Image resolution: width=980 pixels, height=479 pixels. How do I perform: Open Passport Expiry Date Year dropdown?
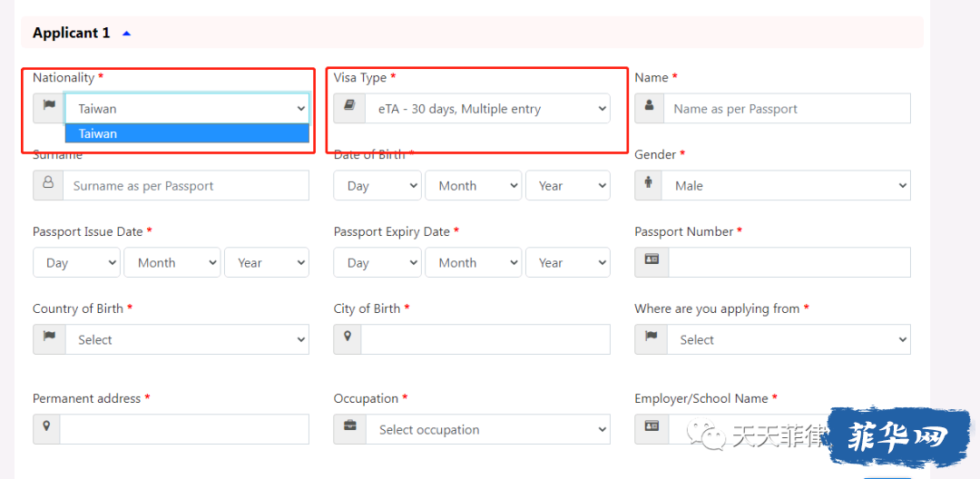(568, 263)
